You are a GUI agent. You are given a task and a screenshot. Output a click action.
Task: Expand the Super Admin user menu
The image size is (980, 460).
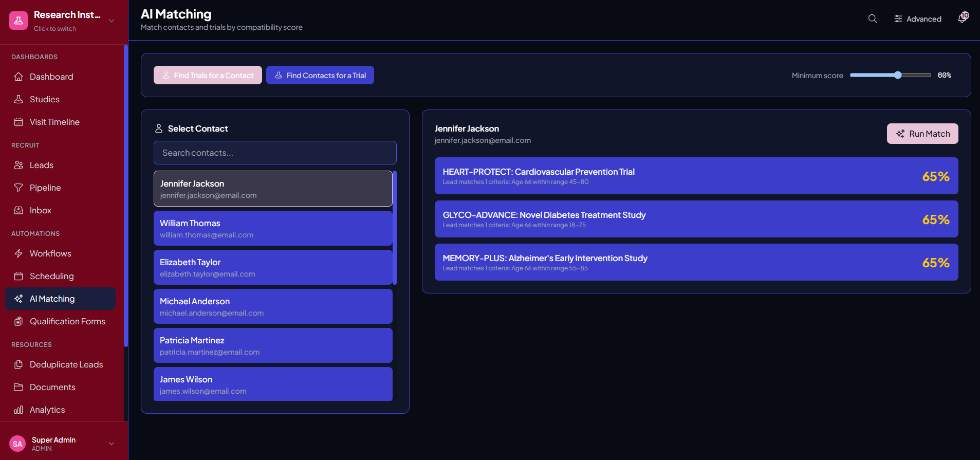pos(112,444)
